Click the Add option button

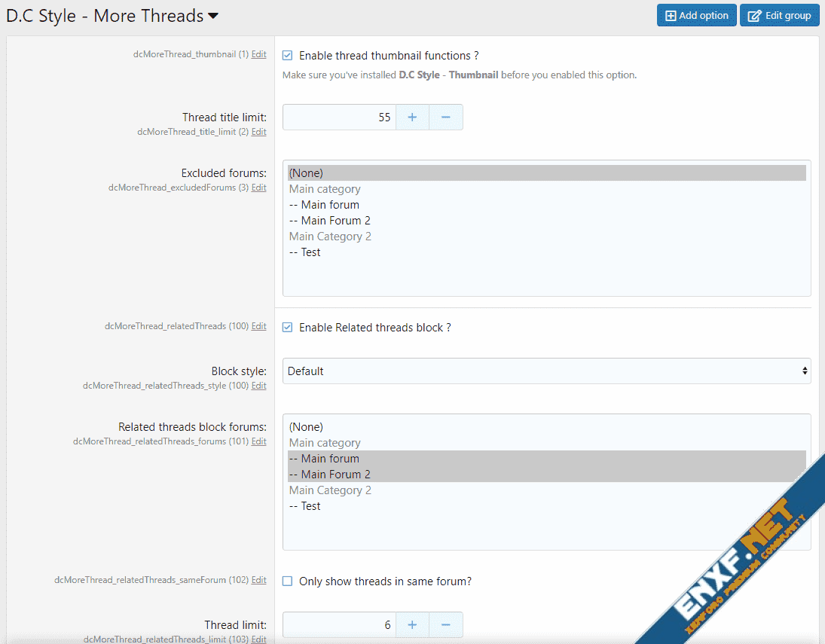[x=696, y=16]
